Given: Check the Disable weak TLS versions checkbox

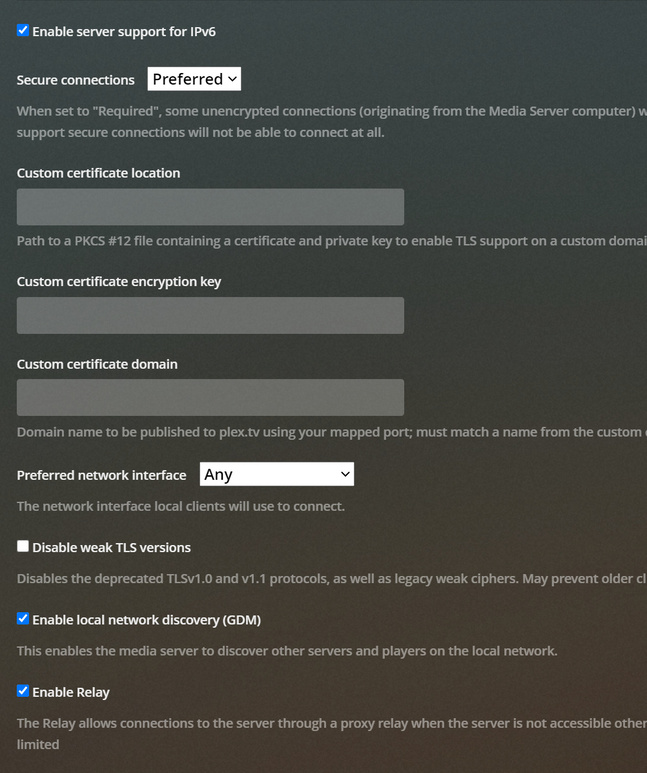Looking at the screenshot, I should 23,547.
